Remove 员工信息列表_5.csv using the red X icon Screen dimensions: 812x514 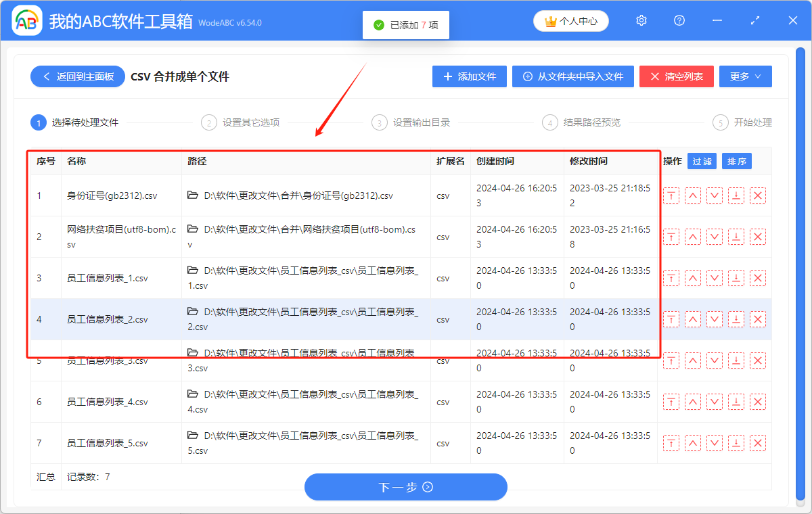click(x=757, y=442)
